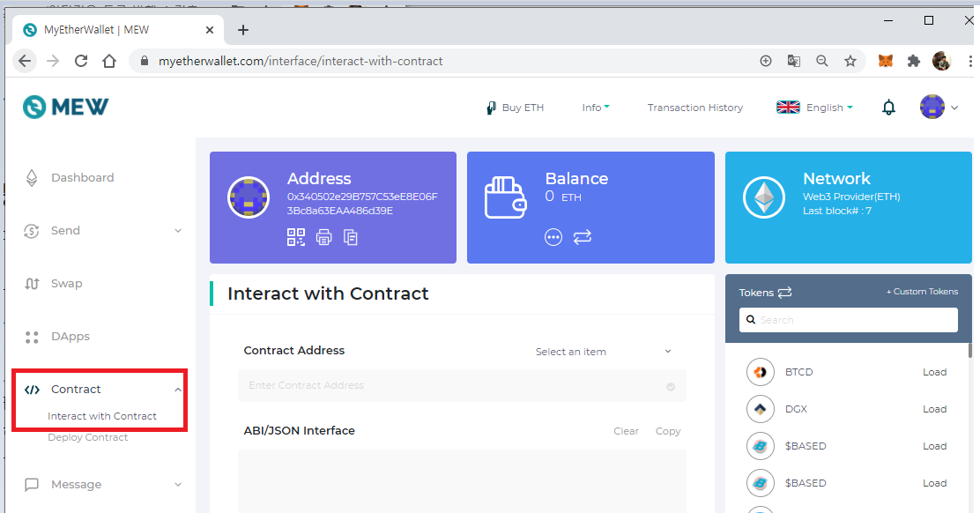Image resolution: width=980 pixels, height=513 pixels.
Task: Focus the tokens Search field
Action: coord(848,320)
